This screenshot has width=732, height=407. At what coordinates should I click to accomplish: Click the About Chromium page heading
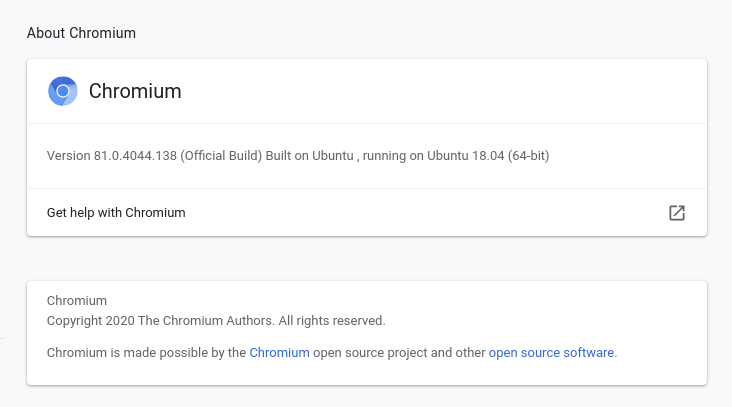pos(81,33)
